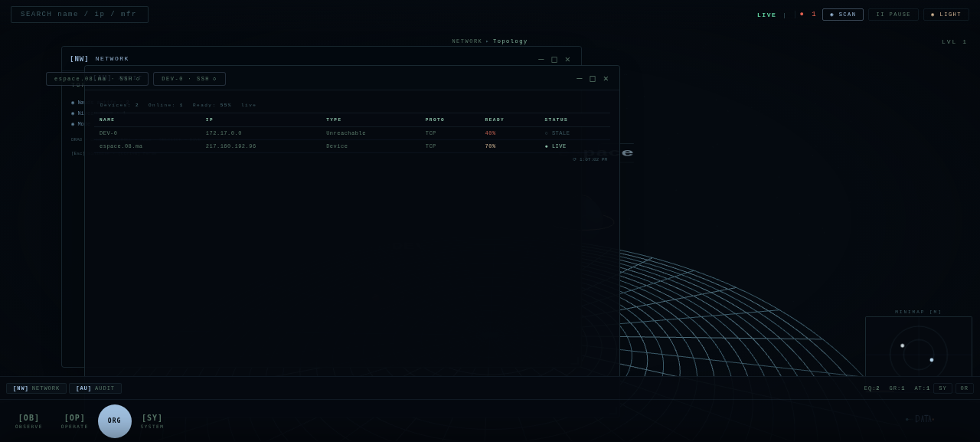Toggle LIGHT theme mode
The height and width of the screenshot is (442, 980).
pyautogui.click(x=946, y=15)
